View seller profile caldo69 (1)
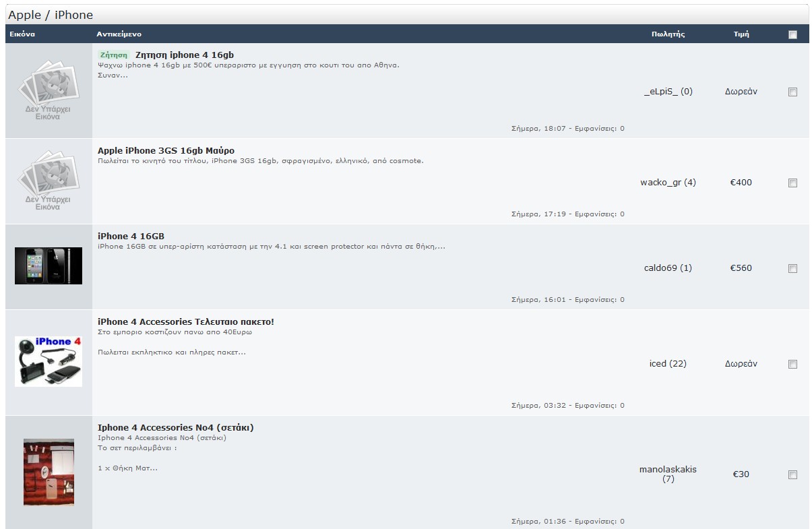Screen dimensions: 812x529 point(668,268)
